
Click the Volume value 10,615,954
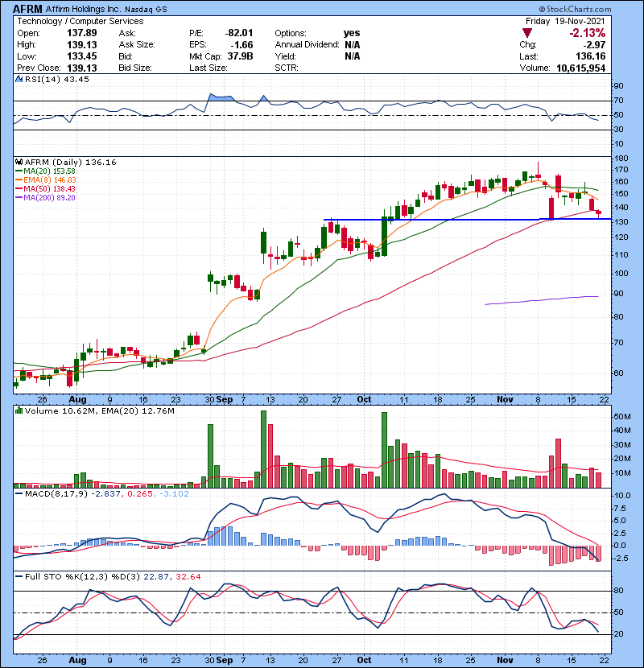pos(580,68)
